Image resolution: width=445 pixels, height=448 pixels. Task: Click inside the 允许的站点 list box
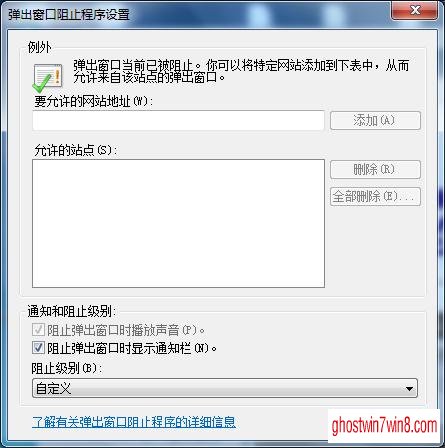click(178, 223)
